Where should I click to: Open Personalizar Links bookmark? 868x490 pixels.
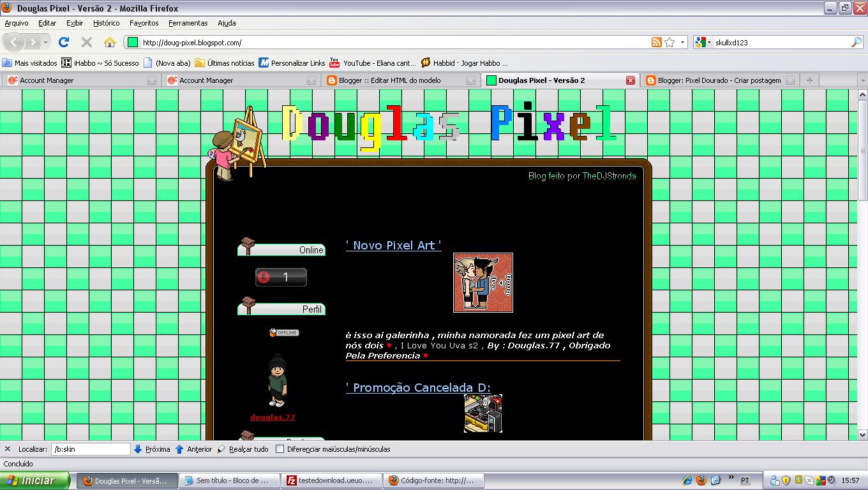pos(292,63)
